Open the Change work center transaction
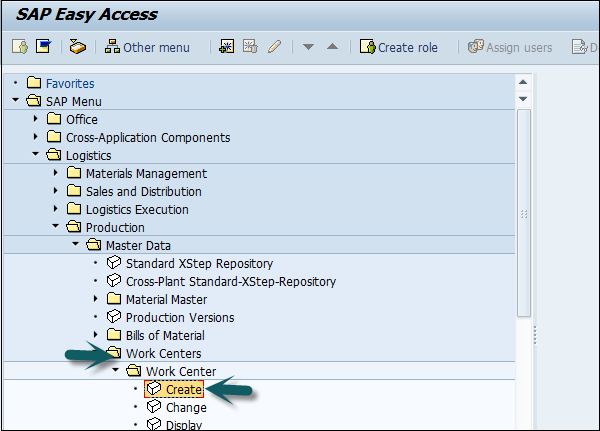Viewport: 600px width, 431px height. click(186, 407)
